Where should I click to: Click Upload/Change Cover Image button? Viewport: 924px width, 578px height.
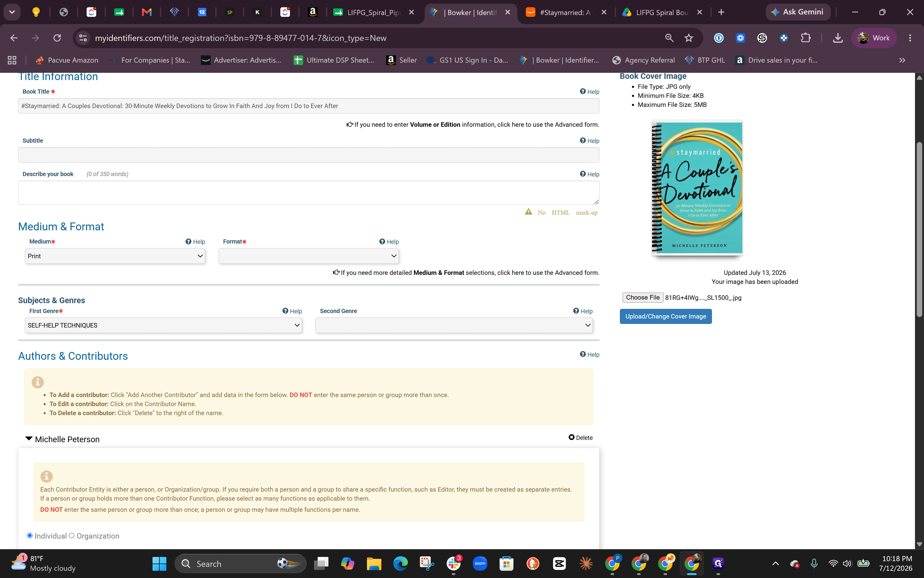pos(666,316)
